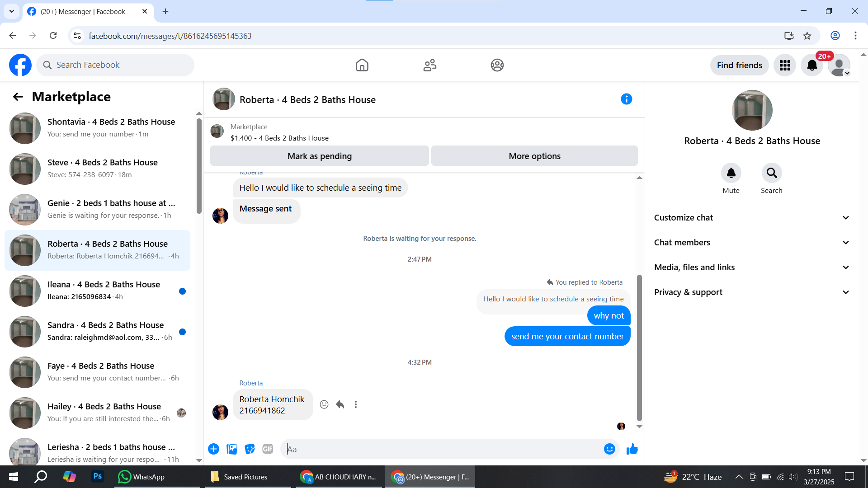Click the Mark as pending button
This screenshot has height=488, width=868.
pos(320,156)
